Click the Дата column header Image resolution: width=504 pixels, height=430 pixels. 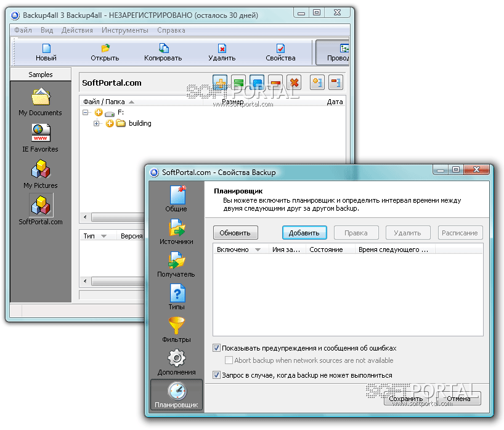(335, 102)
